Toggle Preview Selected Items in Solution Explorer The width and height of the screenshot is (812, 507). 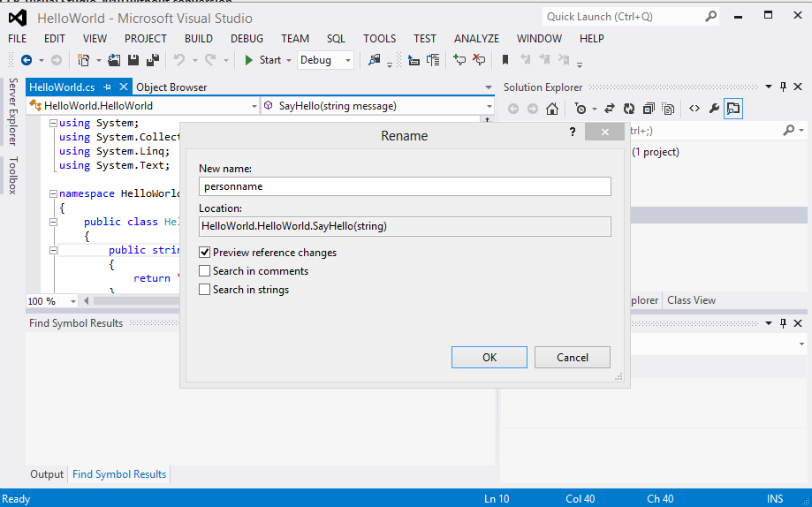coord(733,109)
